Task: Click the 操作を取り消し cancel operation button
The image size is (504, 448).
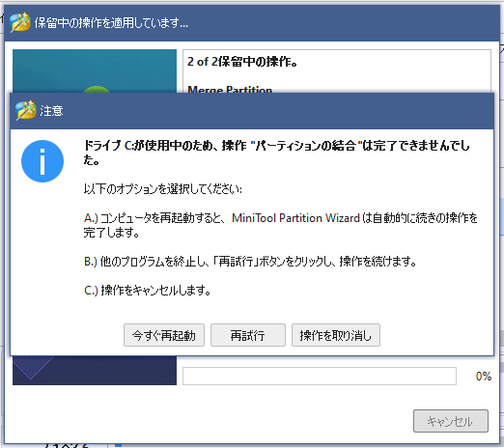Action: pos(336,335)
